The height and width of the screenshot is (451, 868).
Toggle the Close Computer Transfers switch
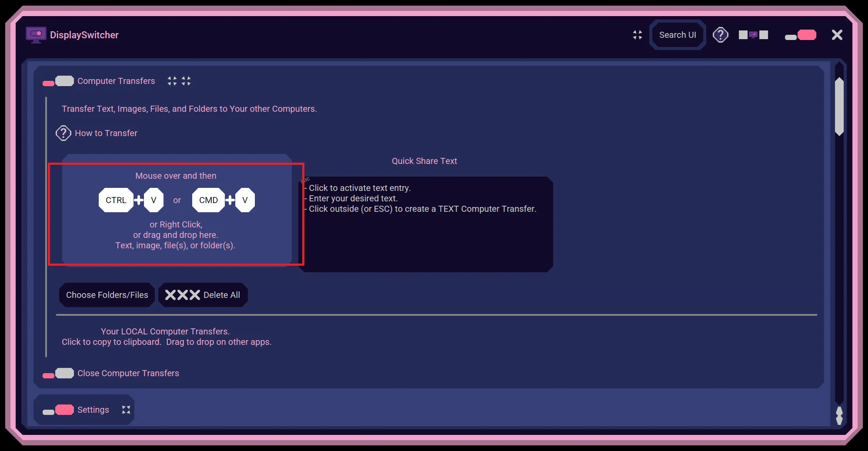(x=58, y=373)
